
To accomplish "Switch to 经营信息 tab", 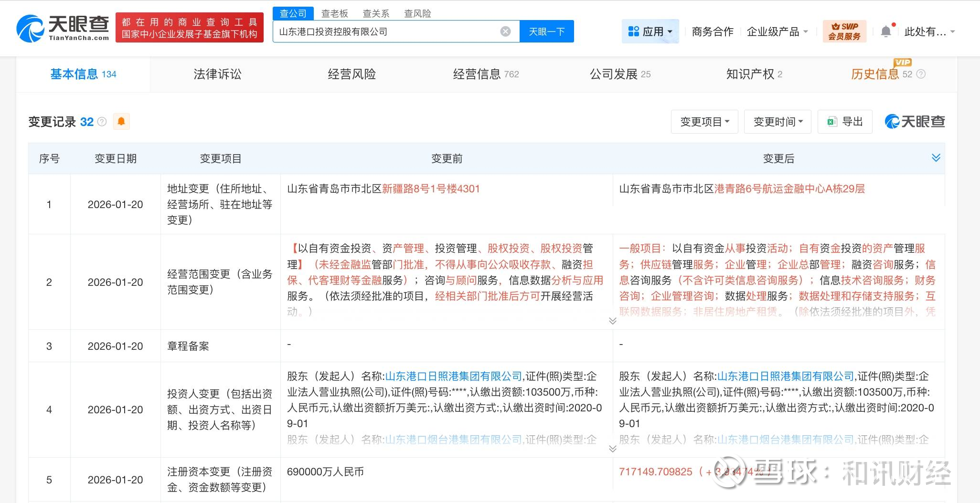I will (x=486, y=74).
